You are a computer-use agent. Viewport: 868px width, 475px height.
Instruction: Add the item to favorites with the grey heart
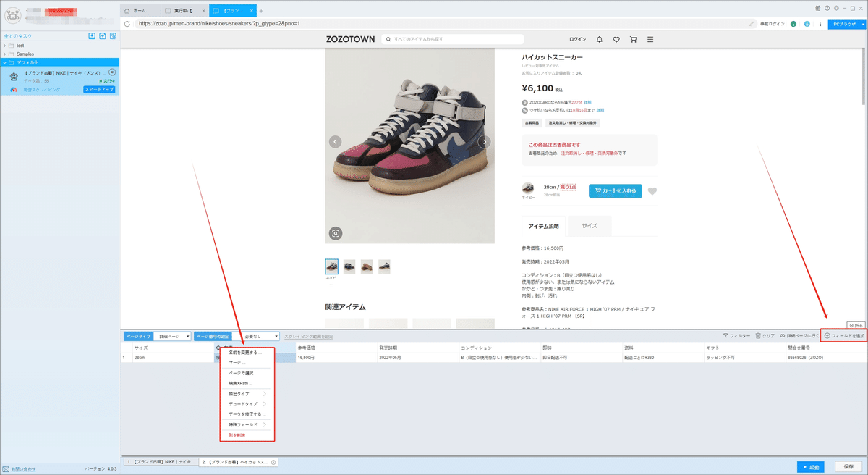point(652,191)
